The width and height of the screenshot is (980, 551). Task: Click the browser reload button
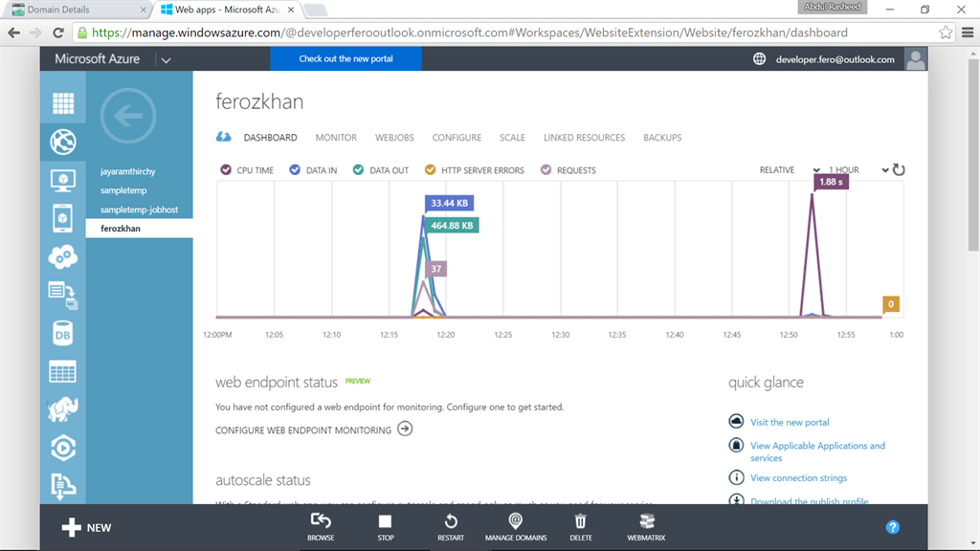point(58,33)
